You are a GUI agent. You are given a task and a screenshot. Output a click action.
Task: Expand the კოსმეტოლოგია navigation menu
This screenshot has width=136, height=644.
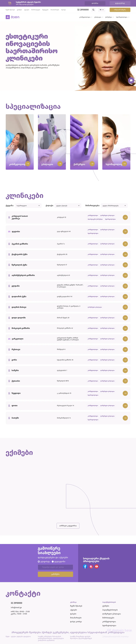click(86, 17)
